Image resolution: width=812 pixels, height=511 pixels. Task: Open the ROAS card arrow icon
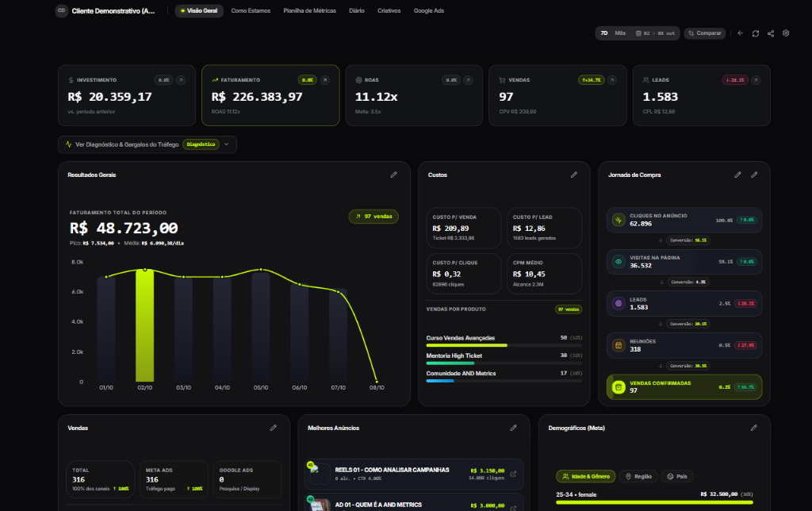tap(468, 80)
